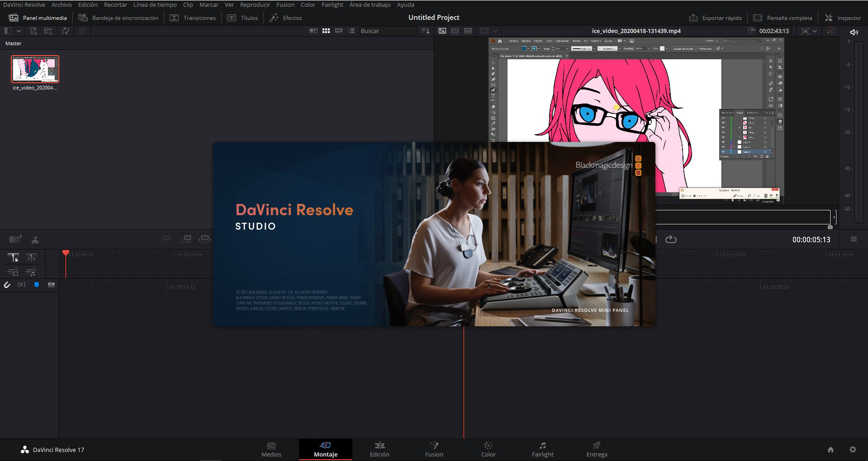Screen dimensions: 868x461
Task: Switch media pool to thumbnail grid view
Action: click(x=326, y=31)
